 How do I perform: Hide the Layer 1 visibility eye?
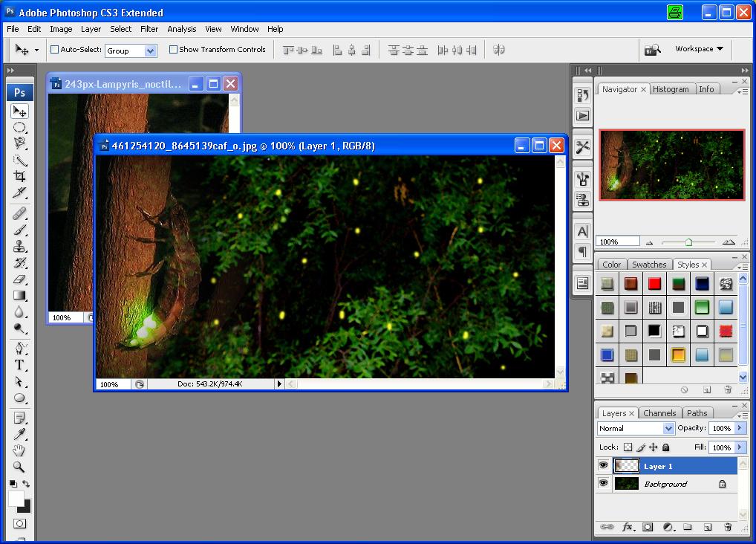(x=603, y=466)
